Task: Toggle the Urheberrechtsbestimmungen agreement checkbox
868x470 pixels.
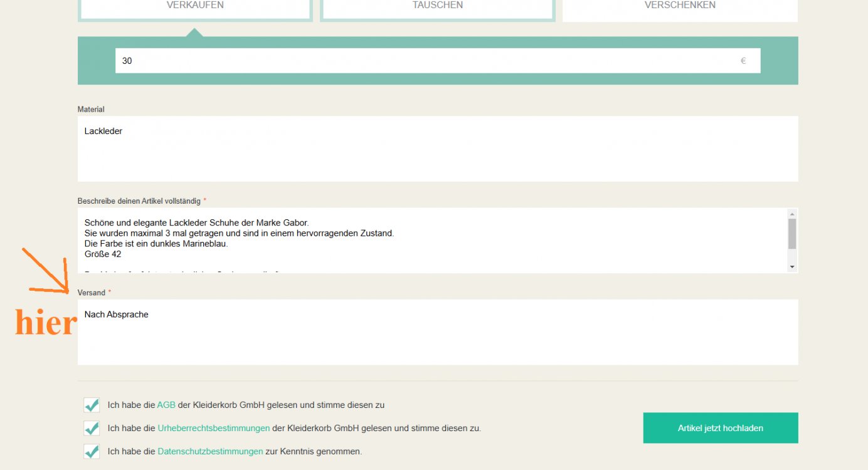Action: click(92, 428)
